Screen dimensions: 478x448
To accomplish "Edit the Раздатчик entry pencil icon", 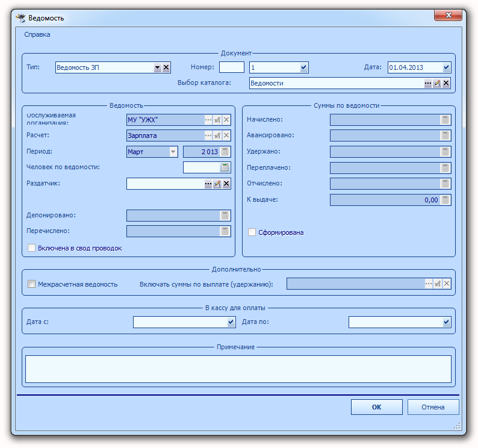I will coord(217,184).
